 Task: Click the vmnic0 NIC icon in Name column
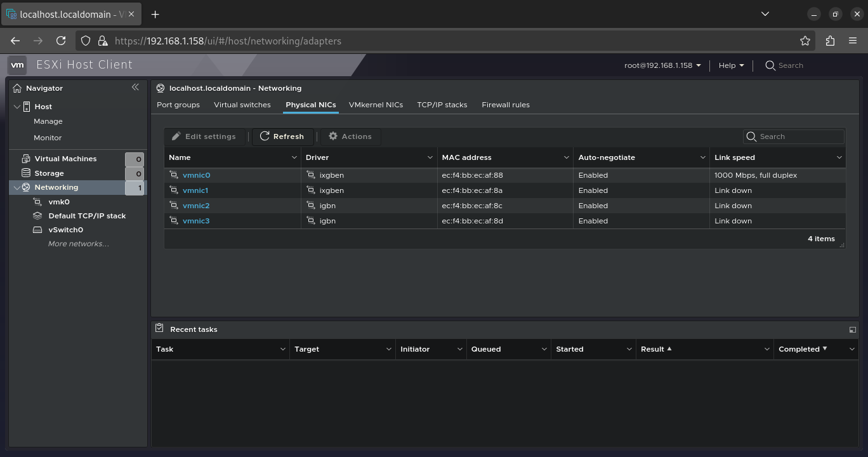[174, 175]
